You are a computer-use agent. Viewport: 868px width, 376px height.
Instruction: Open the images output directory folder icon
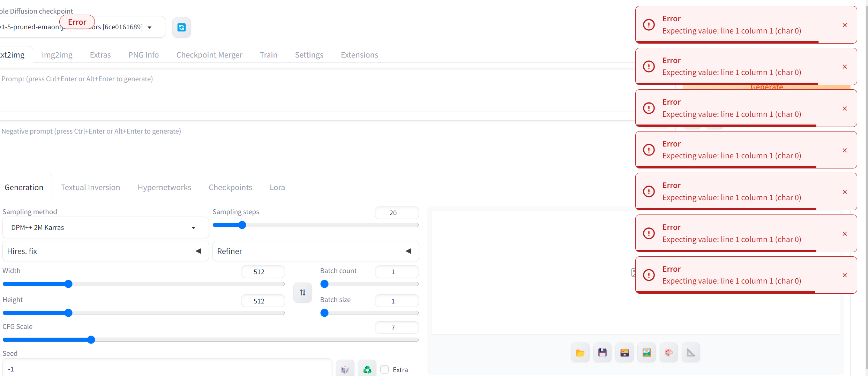(580, 353)
